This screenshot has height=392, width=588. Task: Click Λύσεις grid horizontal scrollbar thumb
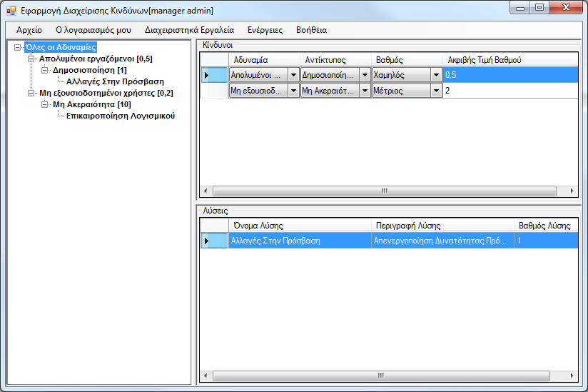pos(381,376)
